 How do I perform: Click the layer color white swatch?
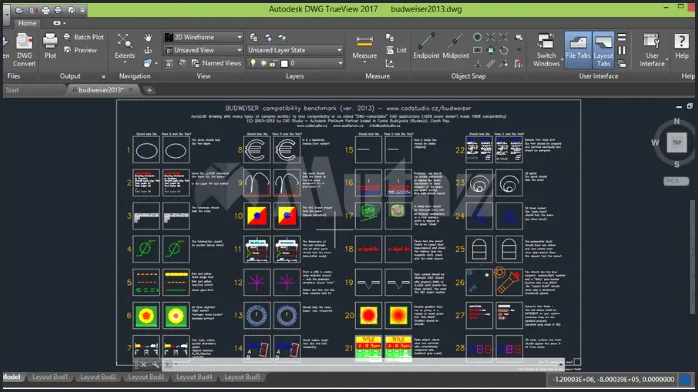284,64
